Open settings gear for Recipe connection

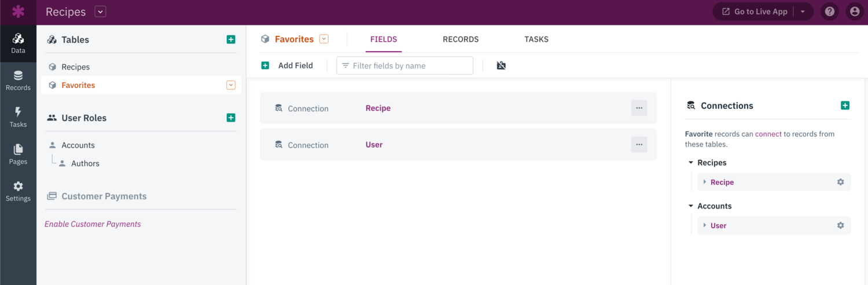840,182
